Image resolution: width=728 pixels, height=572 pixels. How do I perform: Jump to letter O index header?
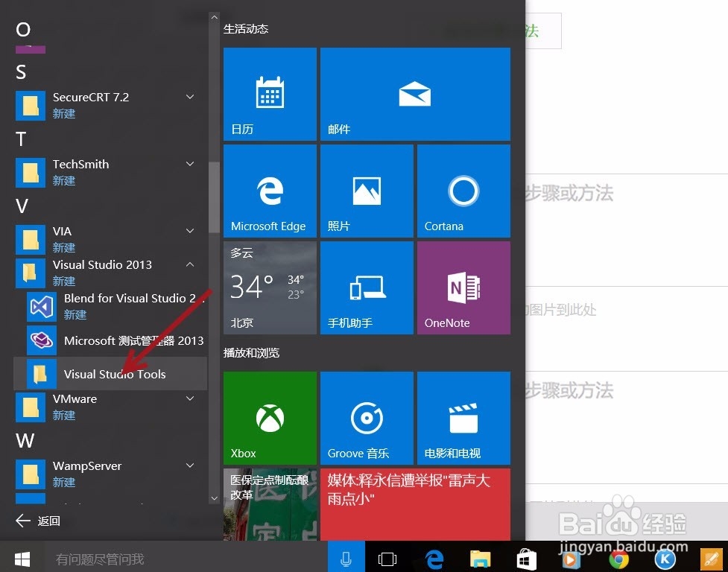[23, 30]
